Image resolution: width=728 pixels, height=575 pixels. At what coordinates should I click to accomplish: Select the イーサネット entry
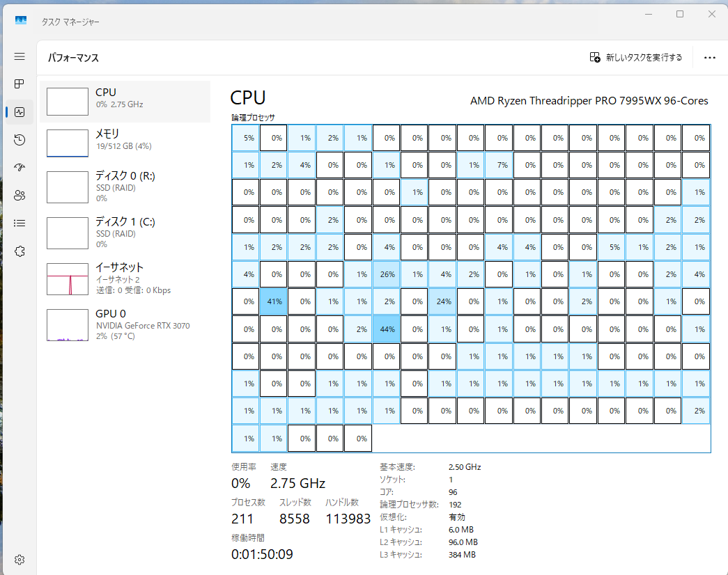click(x=125, y=279)
